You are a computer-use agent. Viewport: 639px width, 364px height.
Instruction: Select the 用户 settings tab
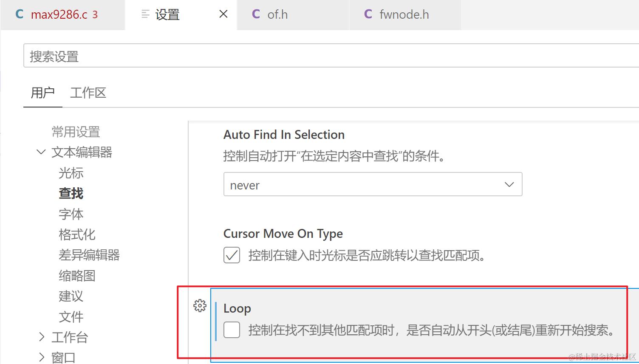pos(42,93)
